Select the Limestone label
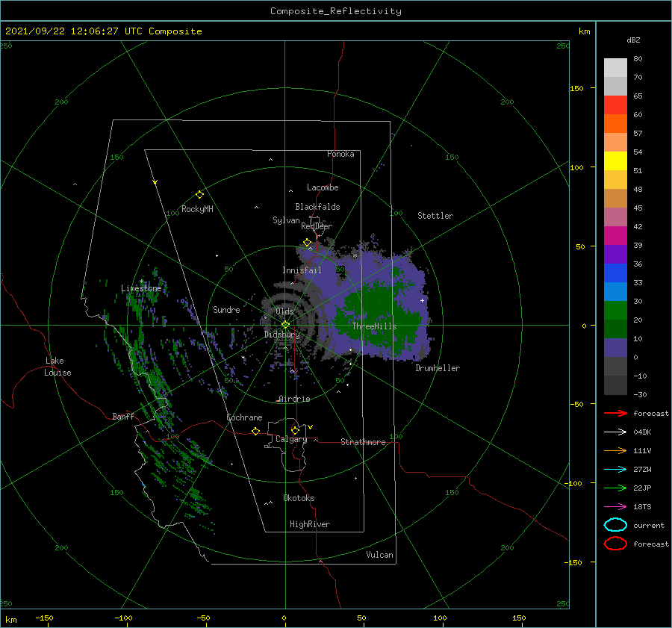Image resolution: width=672 pixels, height=628 pixels. 141,288
